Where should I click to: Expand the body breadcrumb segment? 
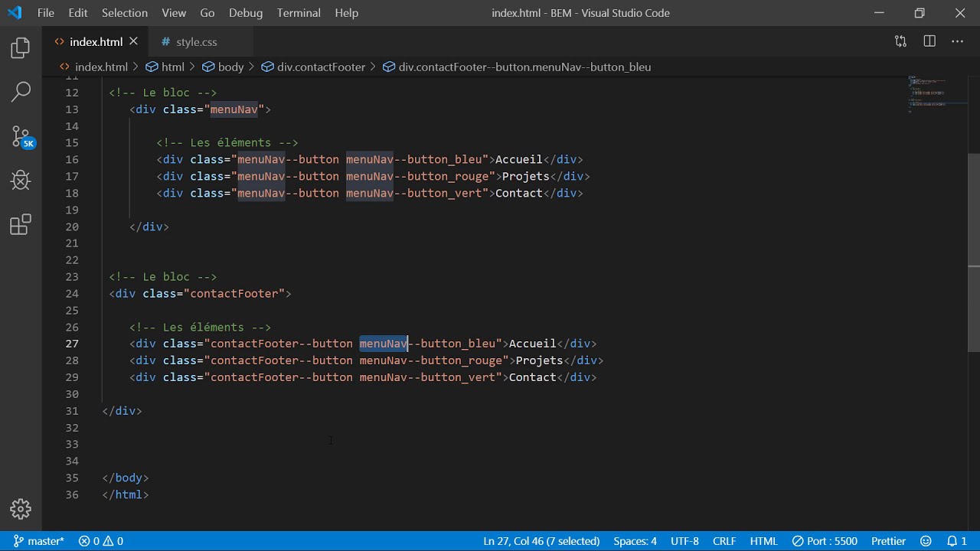tap(230, 67)
